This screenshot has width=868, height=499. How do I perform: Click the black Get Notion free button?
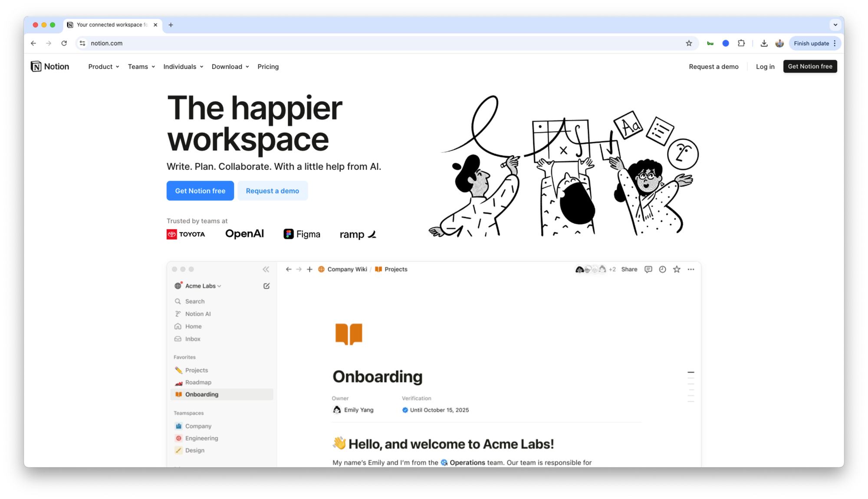click(810, 66)
